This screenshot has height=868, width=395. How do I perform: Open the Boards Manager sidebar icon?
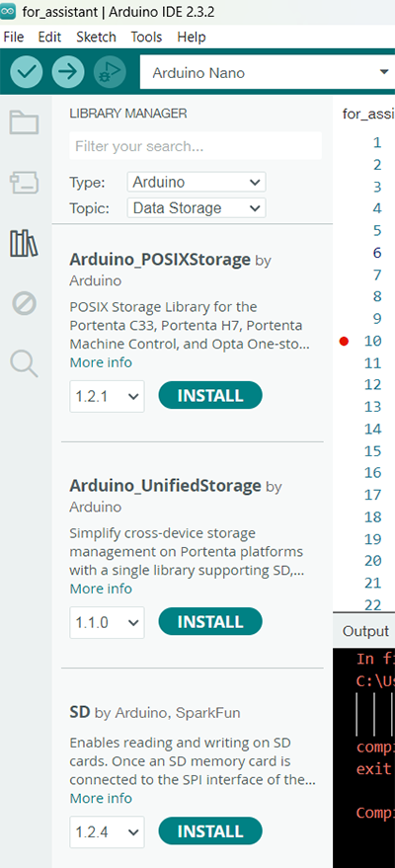25,182
